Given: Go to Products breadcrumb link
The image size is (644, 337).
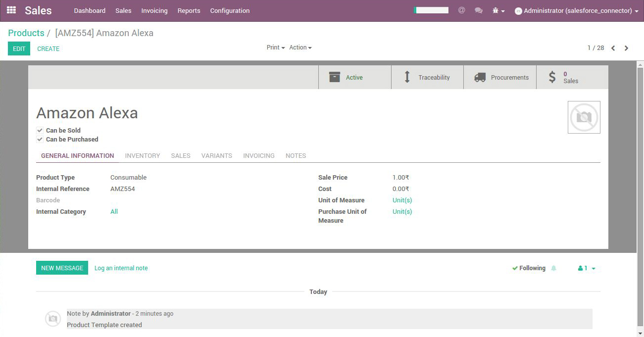Looking at the screenshot, I should tap(26, 33).
